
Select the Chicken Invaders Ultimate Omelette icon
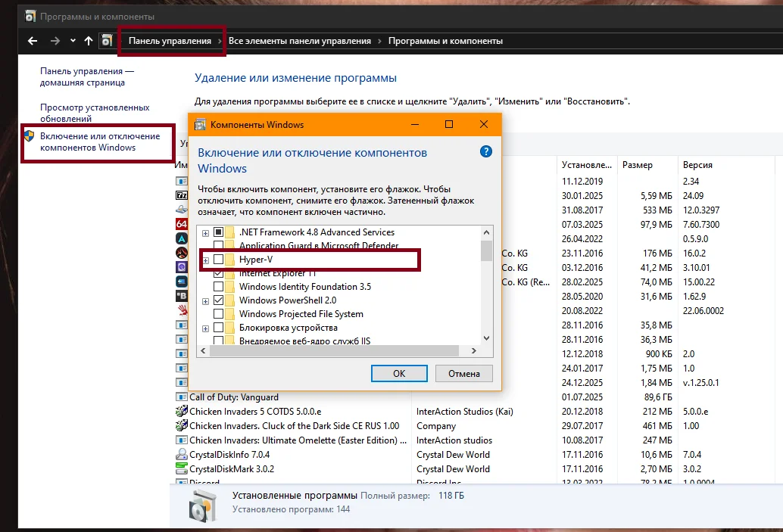pyautogui.click(x=182, y=440)
